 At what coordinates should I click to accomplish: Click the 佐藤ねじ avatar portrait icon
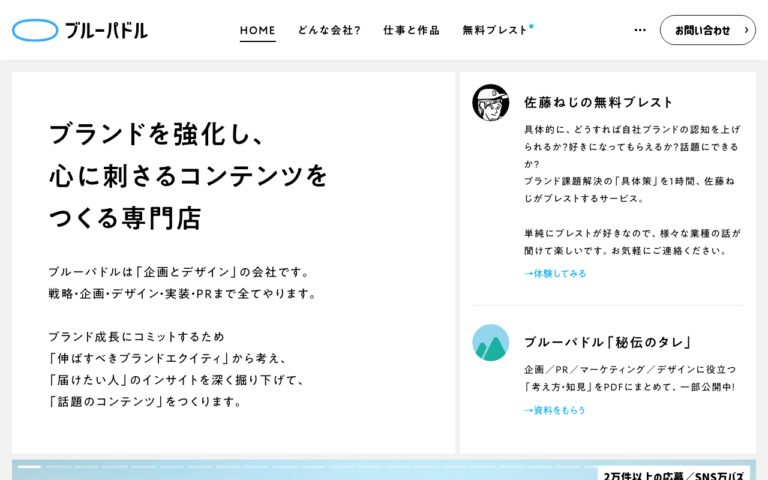490,102
